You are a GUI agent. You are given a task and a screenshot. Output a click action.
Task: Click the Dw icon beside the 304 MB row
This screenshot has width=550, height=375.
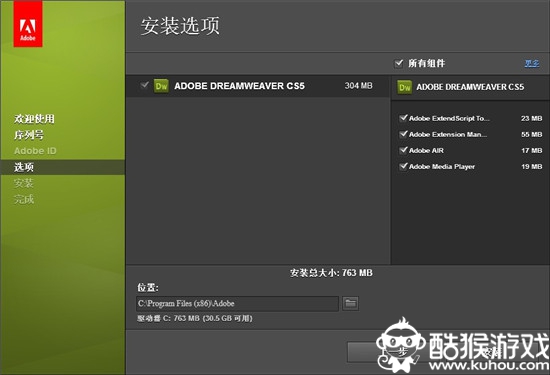click(161, 86)
